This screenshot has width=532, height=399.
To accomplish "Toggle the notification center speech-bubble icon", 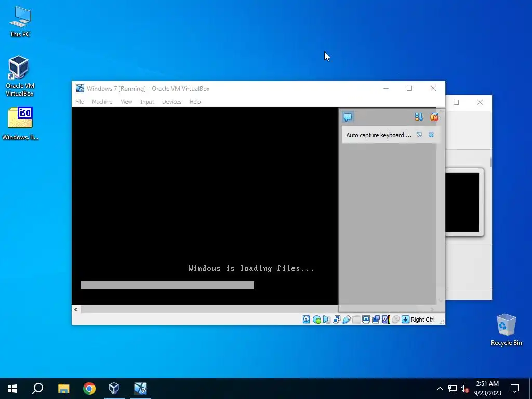I will click(x=348, y=117).
